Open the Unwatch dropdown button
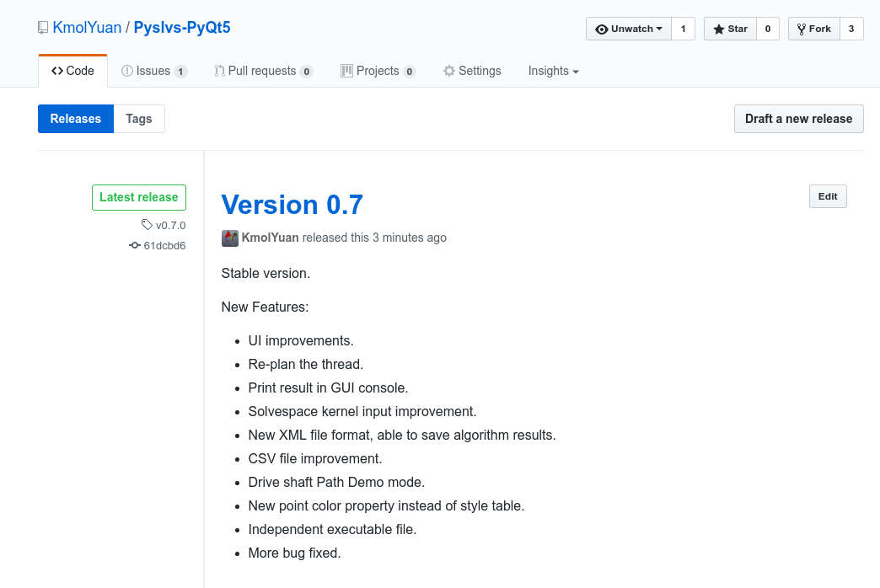 [x=629, y=29]
